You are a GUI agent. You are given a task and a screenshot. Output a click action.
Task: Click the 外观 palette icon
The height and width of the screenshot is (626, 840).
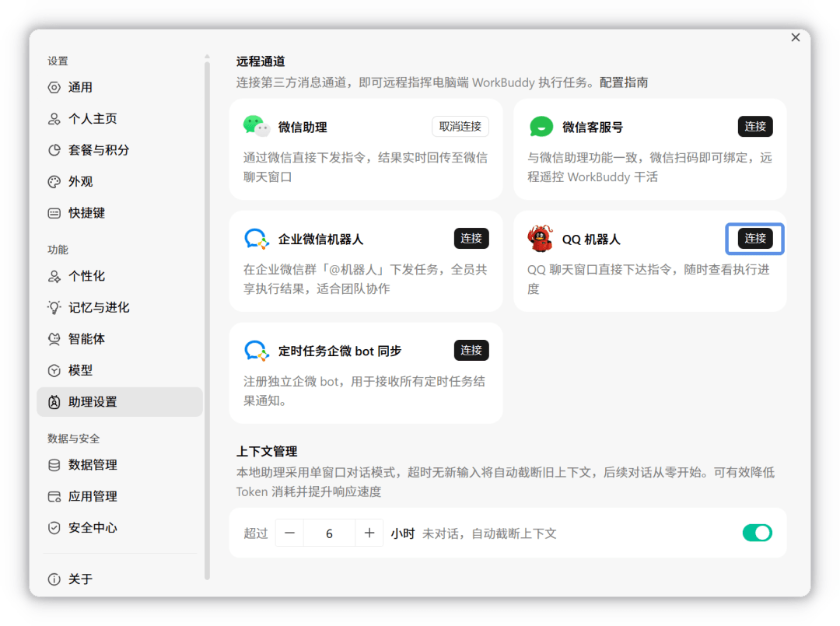tap(54, 181)
